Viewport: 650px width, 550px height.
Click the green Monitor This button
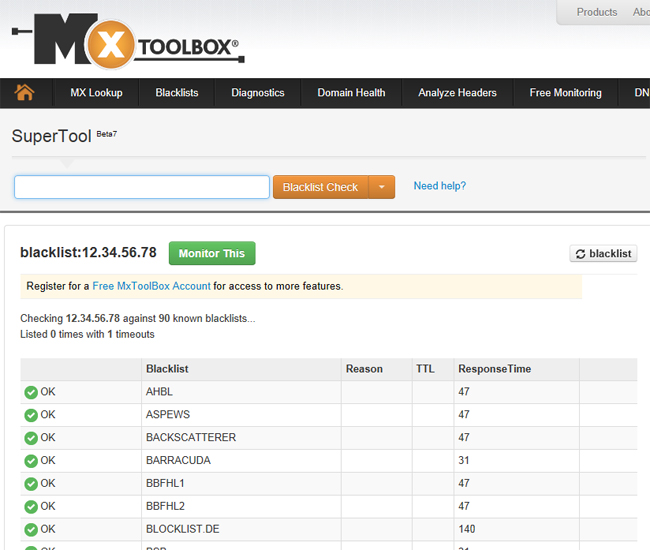[212, 253]
